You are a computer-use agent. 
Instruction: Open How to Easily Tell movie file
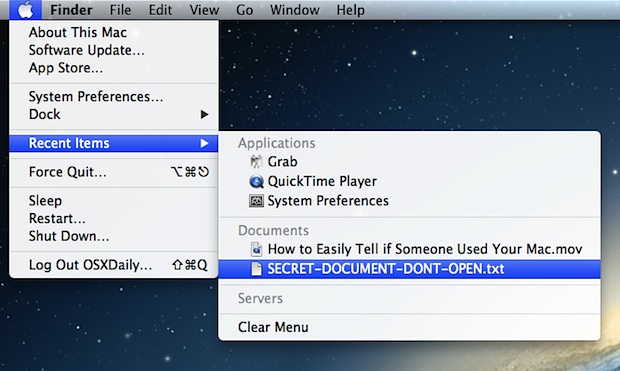point(409,249)
